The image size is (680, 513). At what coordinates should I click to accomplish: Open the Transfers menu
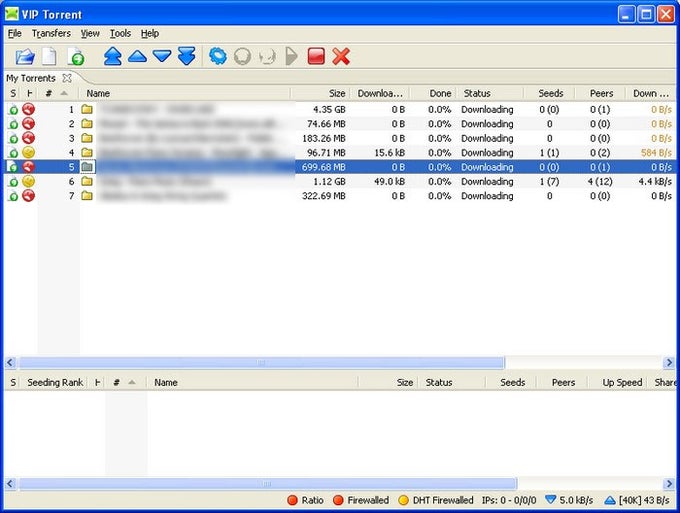click(x=51, y=33)
